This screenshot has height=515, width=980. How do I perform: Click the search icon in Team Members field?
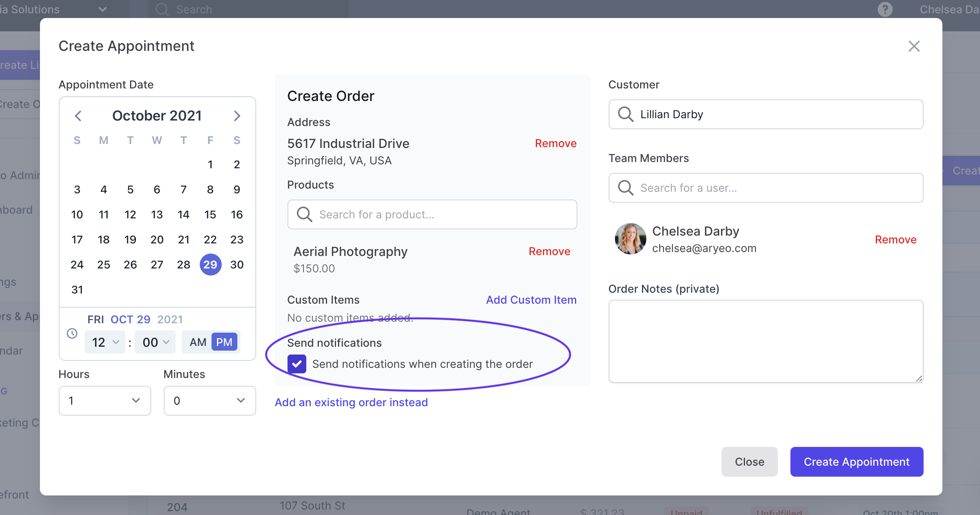click(626, 188)
